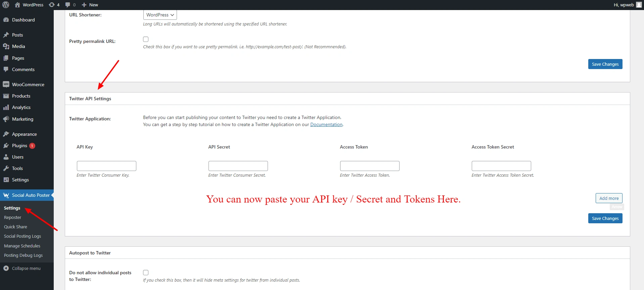
Task: Click the WordPress logo icon in admin bar
Action: [x=6, y=5]
